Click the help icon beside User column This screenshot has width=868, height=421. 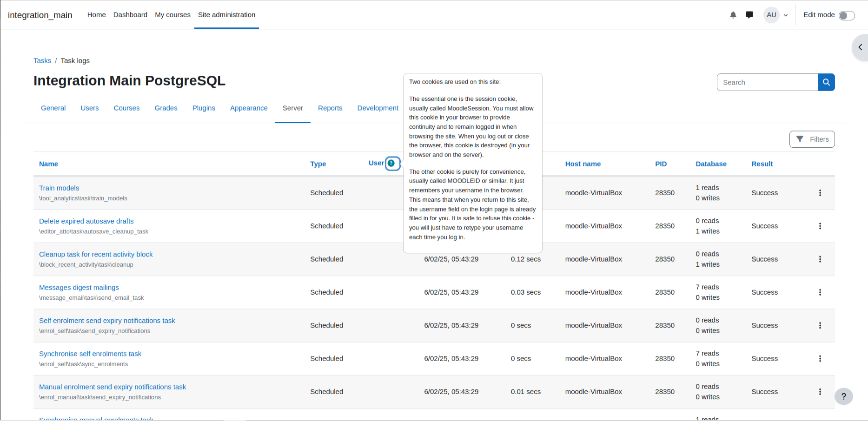pos(391,163)
